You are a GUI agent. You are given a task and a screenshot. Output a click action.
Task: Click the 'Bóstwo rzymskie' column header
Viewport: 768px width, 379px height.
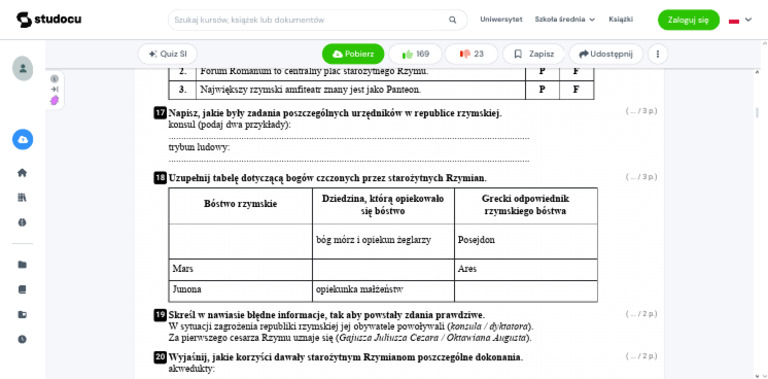click(x=240, y=206)
